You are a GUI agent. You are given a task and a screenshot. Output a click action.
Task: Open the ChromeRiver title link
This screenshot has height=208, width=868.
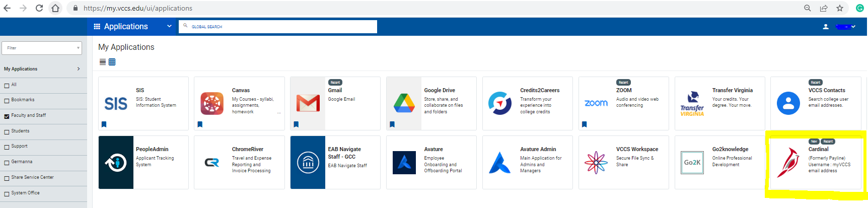pos(248,150)
